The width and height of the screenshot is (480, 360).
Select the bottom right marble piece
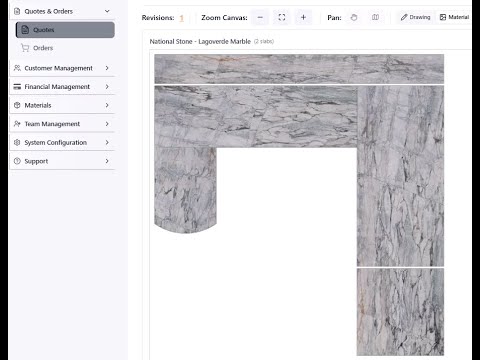click(x=400, y=312)
